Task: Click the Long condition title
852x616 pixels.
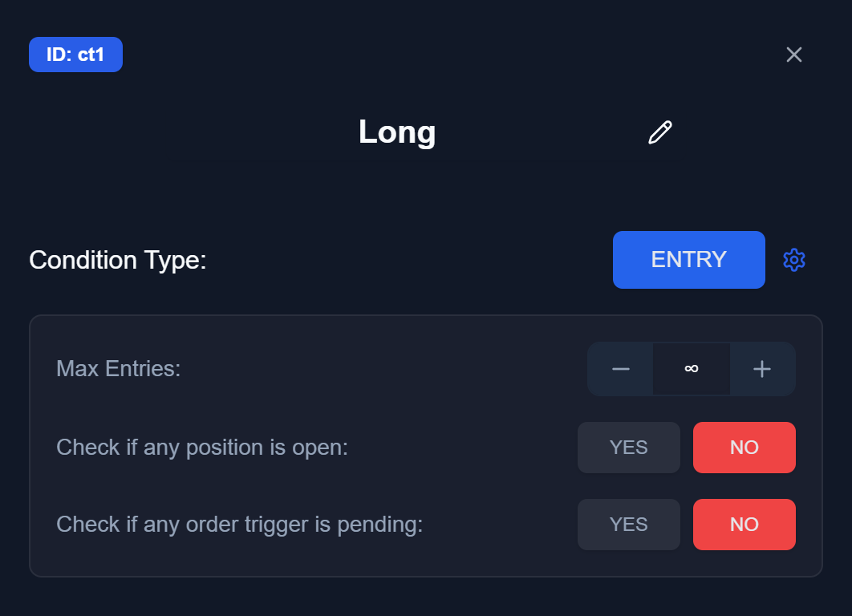Action: click(397, 132)
